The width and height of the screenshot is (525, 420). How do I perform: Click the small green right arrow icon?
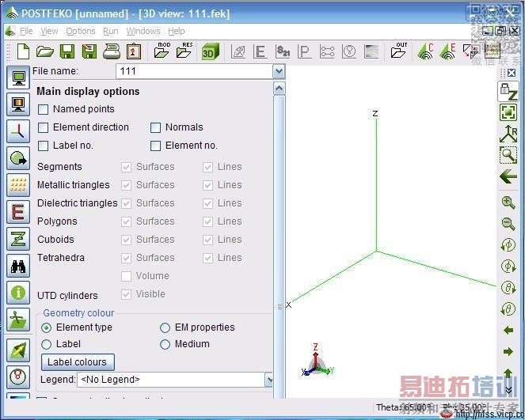point(508,351)
